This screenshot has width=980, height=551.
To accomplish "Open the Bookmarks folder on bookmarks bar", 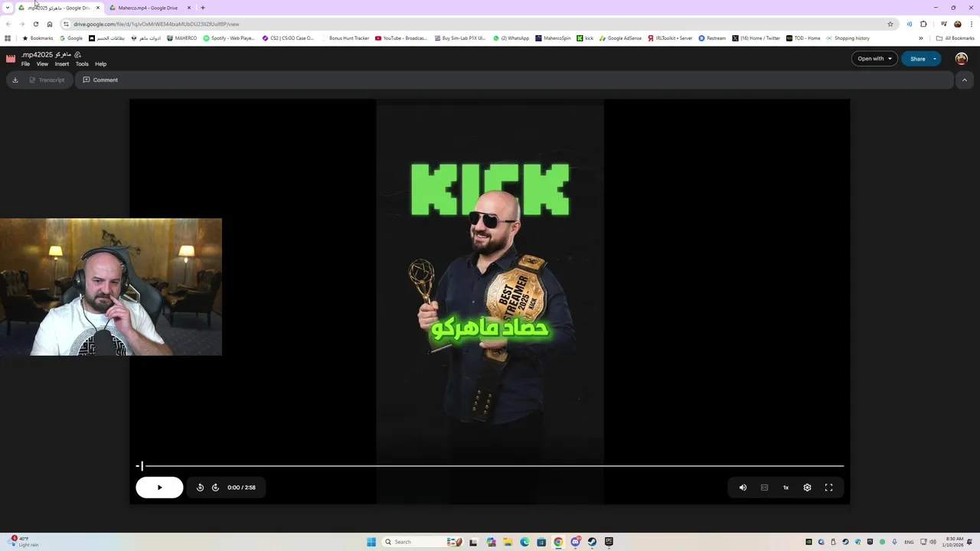I will tap(38, 38).
